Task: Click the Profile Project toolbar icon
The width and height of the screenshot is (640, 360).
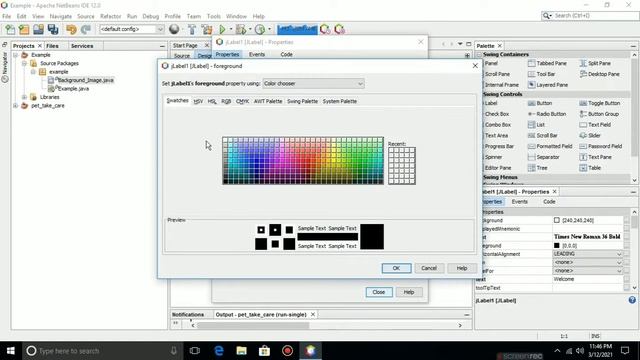Action: click(260, 29)
